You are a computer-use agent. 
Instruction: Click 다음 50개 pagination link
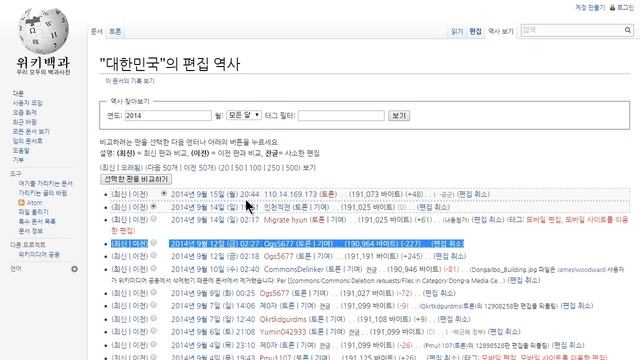tap(162, 168)
